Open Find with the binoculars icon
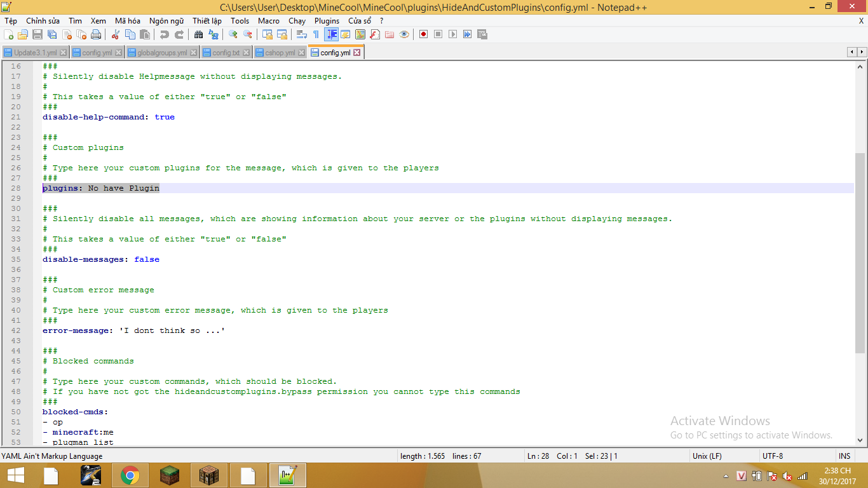Image resolution: width=868 pixels, height=488 pixels. pyautogui.click(x=199, y=34)
